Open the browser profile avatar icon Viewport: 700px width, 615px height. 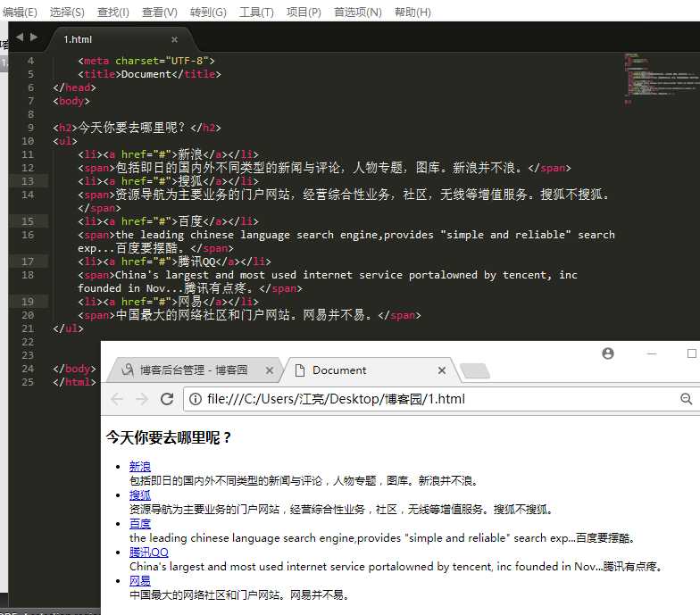[x=607, y=353]
